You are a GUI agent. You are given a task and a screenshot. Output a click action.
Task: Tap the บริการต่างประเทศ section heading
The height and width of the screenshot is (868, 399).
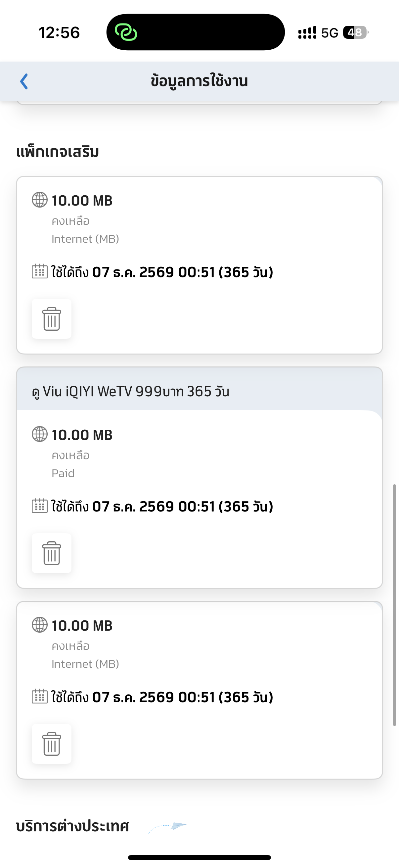[x=73, y=827]
